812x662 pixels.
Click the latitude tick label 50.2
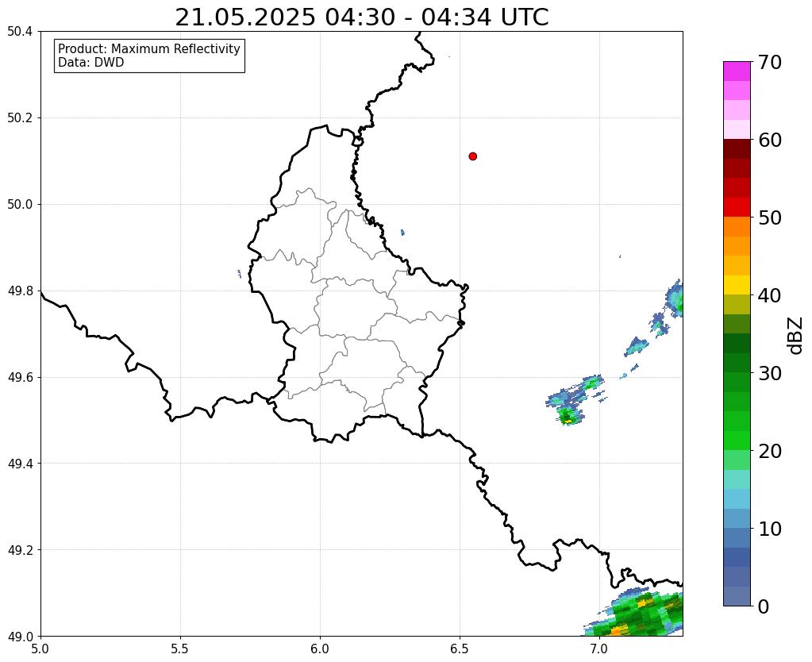point(20,118)
